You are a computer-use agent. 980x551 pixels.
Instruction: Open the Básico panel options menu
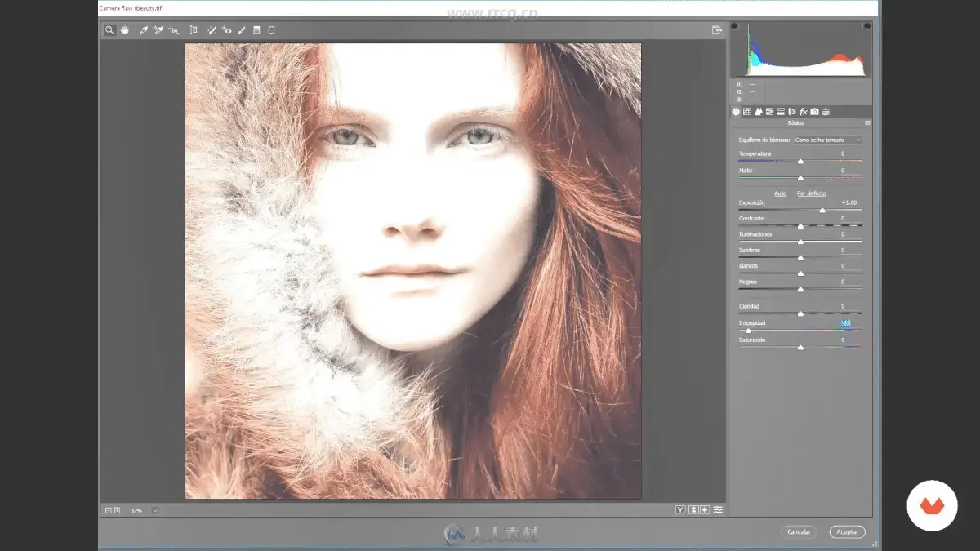coord(867,123)
